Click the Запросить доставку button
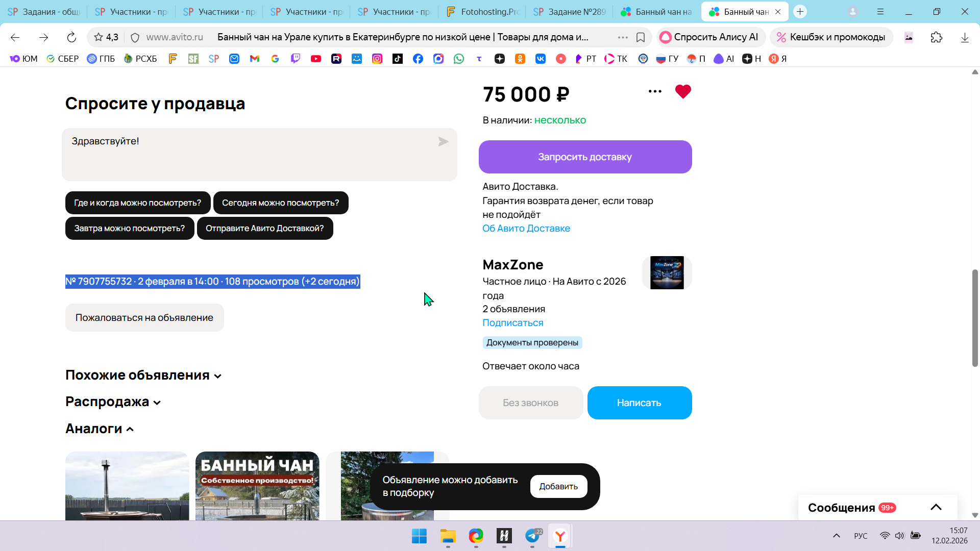Viewport: 980px width, 551px height. point(585,157)
